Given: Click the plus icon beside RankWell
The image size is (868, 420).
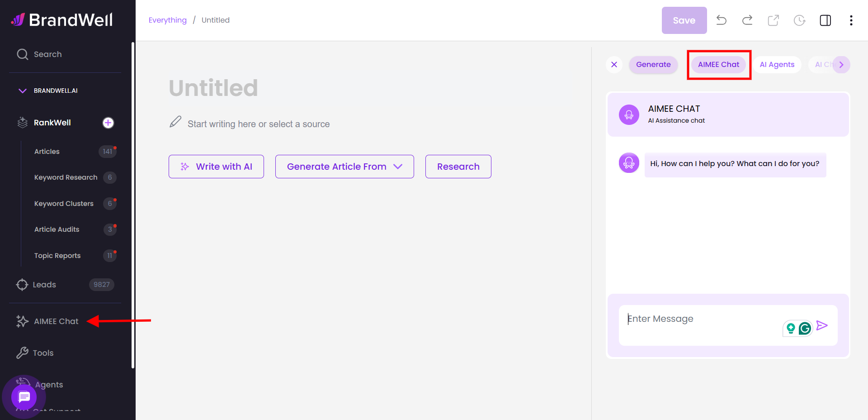Looking at the screenshot, I should click(x=108, y=123).
